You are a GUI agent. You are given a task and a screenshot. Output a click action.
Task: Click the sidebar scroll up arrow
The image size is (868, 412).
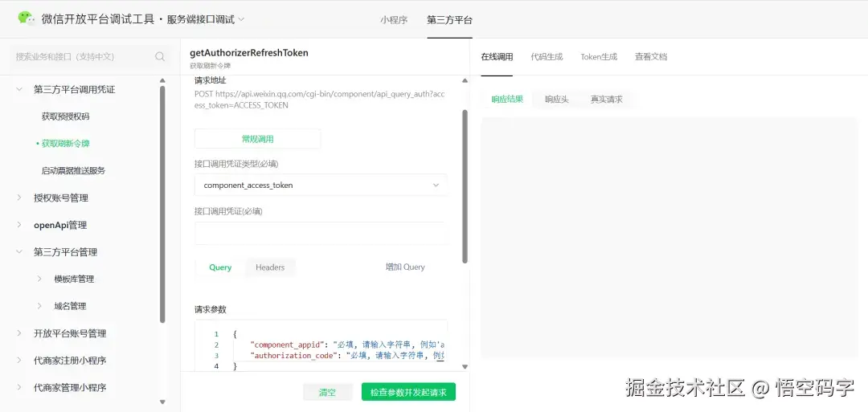click(x=162, y=80)
